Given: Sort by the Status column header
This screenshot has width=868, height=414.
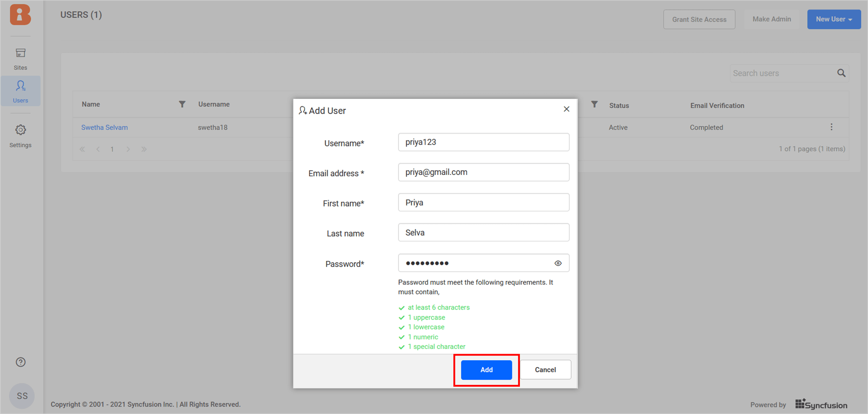Looking at the screenshot, I should 619,105.
